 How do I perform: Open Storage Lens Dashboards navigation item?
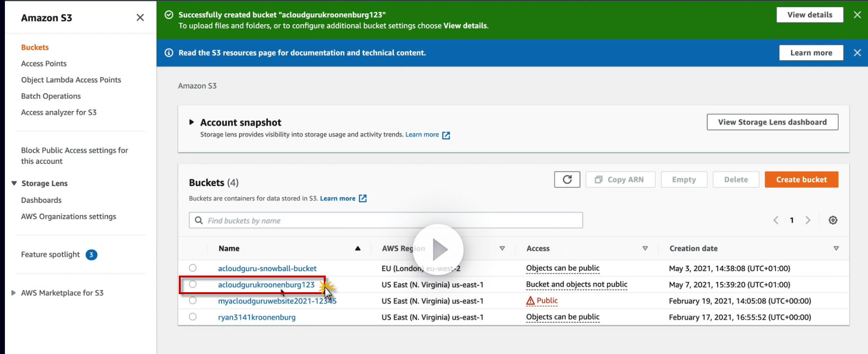click(41, 200)
